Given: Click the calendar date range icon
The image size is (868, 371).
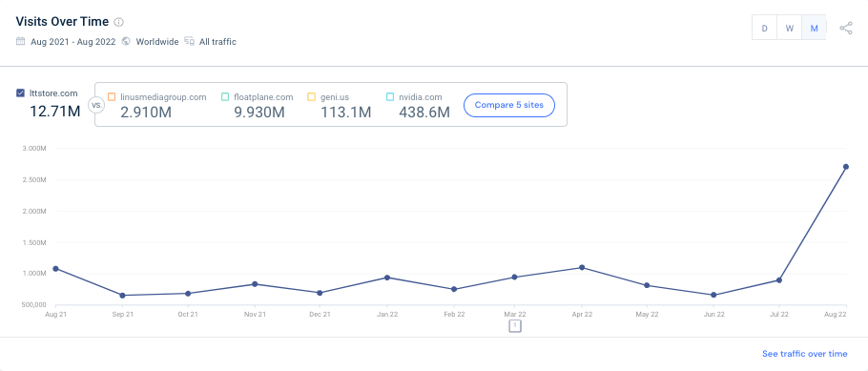Looking at the screenshot, I should click(20, 41).
